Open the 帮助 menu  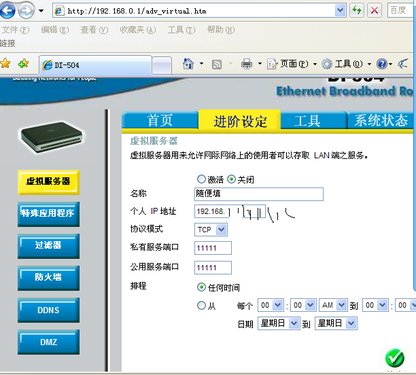[x=221, y=30]
